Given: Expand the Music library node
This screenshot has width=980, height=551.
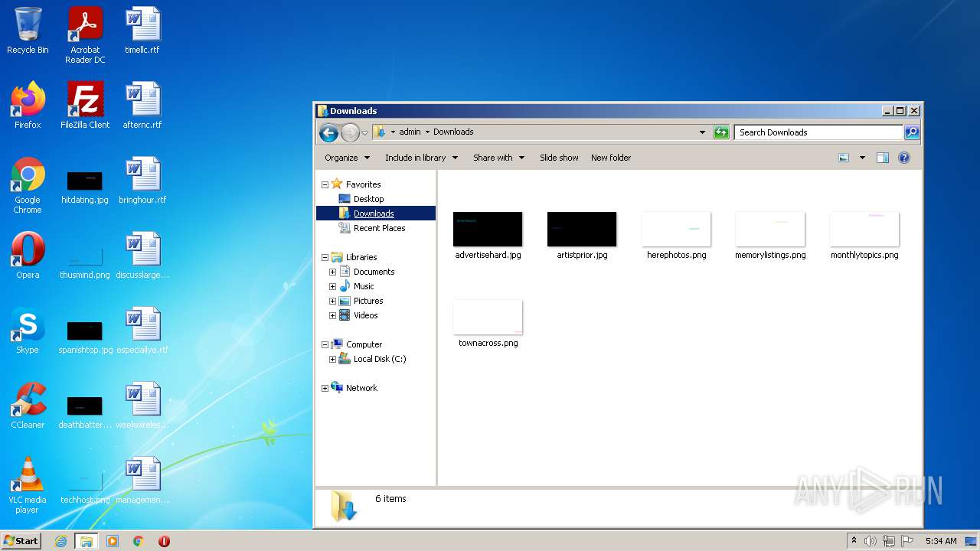Looking at the screenshot, I should tap(332, 286).
